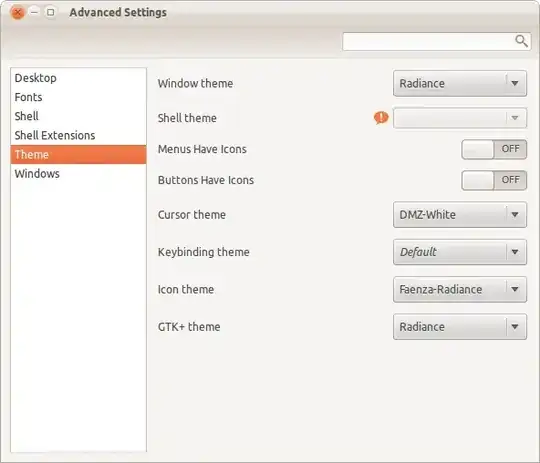Open the Icon theme Faenza-Radiance dropdown

(460, 290)
